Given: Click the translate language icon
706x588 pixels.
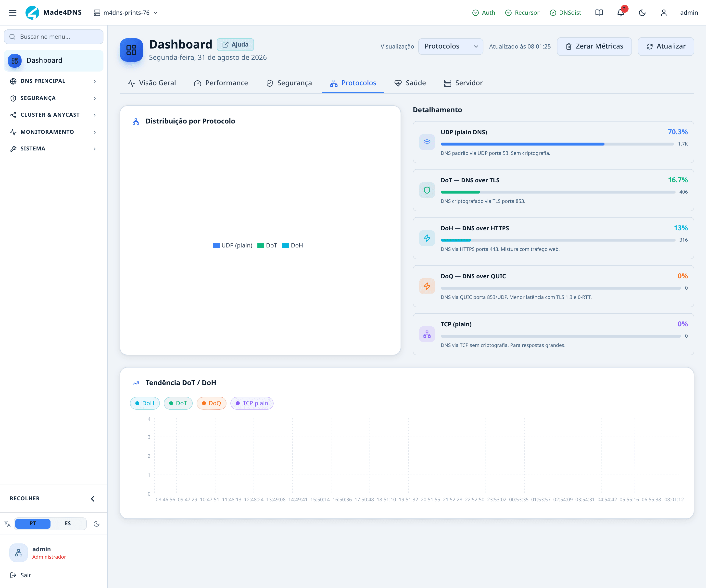Looking at the screenshot, I should click(7, 524).
